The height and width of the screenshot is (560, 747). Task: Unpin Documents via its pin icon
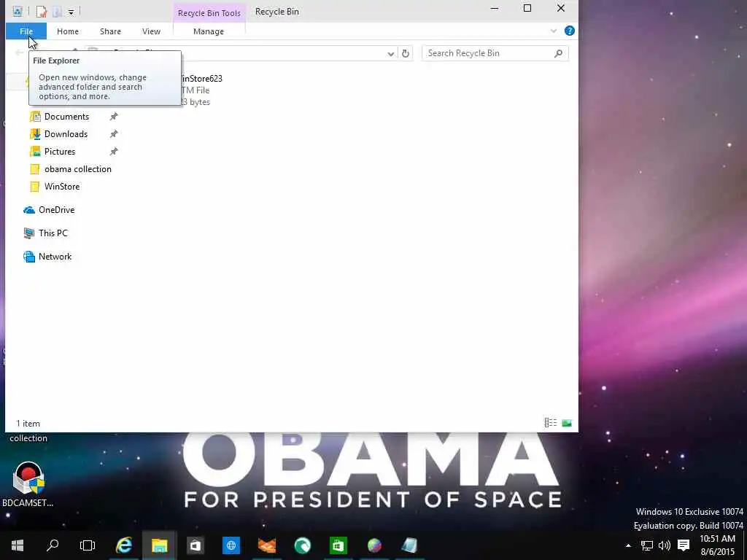point(113,117)
